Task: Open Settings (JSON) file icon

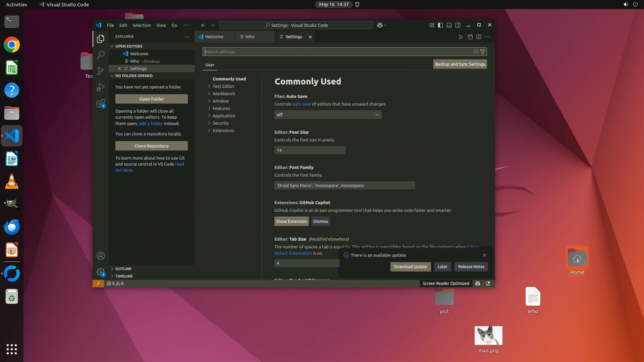Action: point(470,37)
